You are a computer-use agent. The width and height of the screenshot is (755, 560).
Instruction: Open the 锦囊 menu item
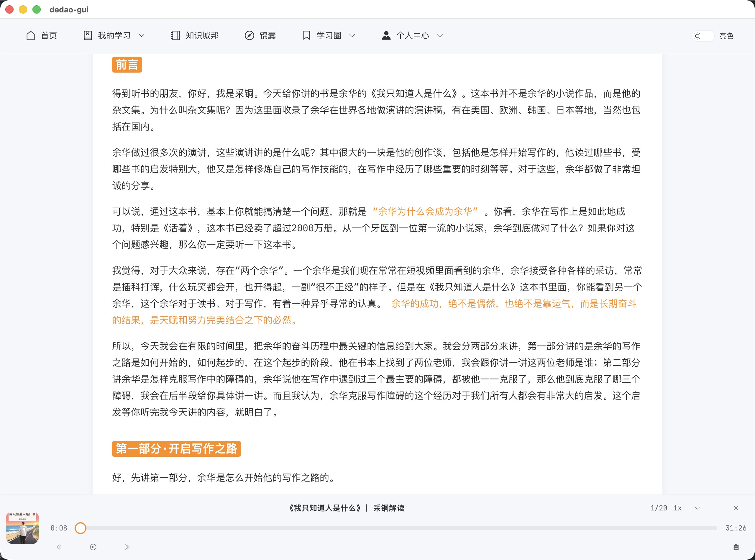[x=260, y=36]
